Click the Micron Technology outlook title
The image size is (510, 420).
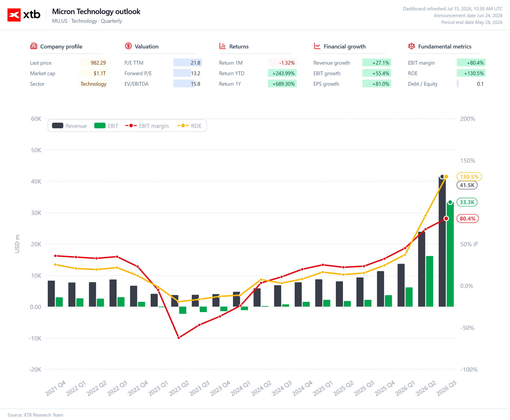(x=96, y=11)
